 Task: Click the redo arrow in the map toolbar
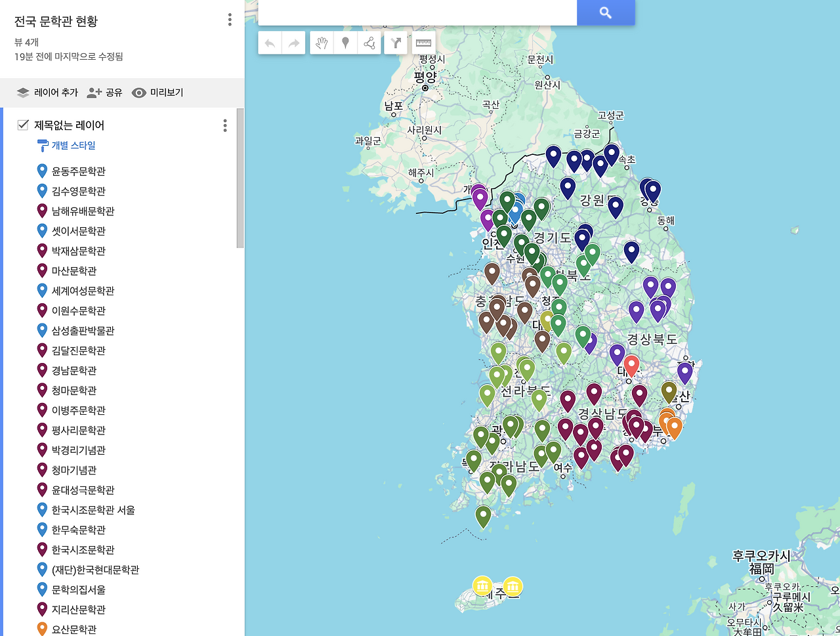pos(293,43)
